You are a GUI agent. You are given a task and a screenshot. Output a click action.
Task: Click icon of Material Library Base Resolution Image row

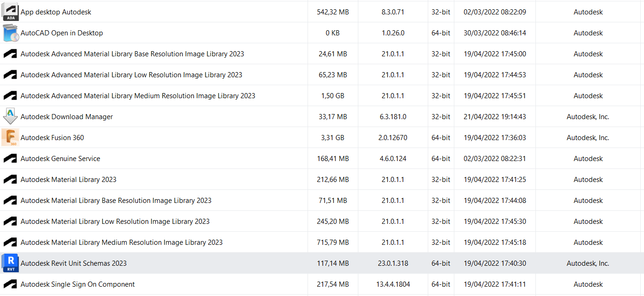pyautogui.click(x=10, y=201)
